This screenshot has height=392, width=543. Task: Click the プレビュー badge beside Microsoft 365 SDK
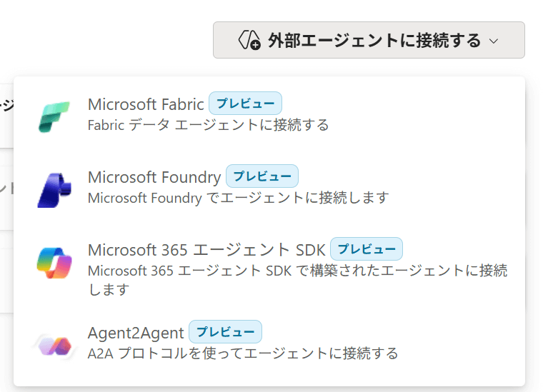point(367,249)
